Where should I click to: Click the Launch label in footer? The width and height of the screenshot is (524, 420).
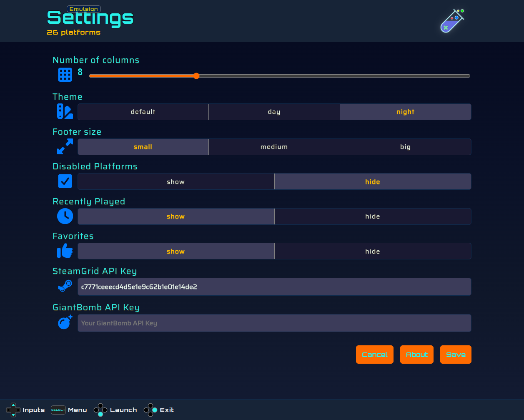point(123,410)
